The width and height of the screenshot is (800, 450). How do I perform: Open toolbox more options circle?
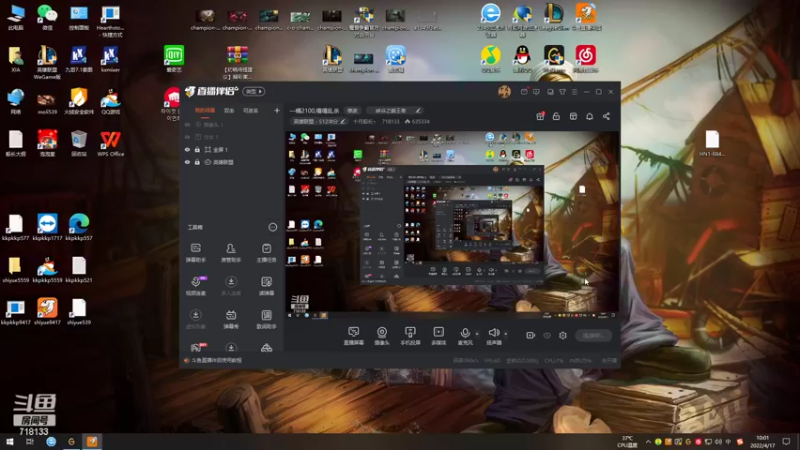coord(272,227)
